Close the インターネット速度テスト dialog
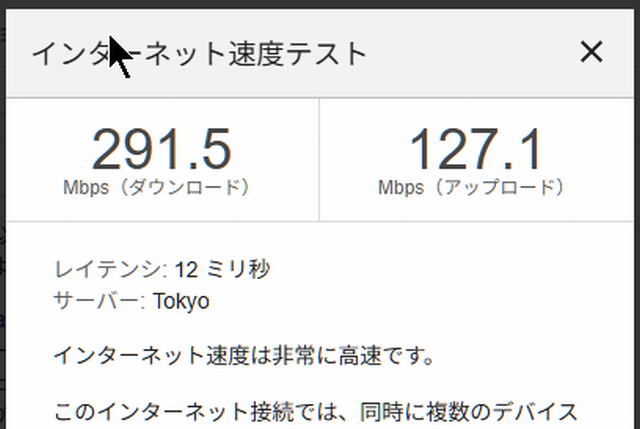 (x=591, y=53)
